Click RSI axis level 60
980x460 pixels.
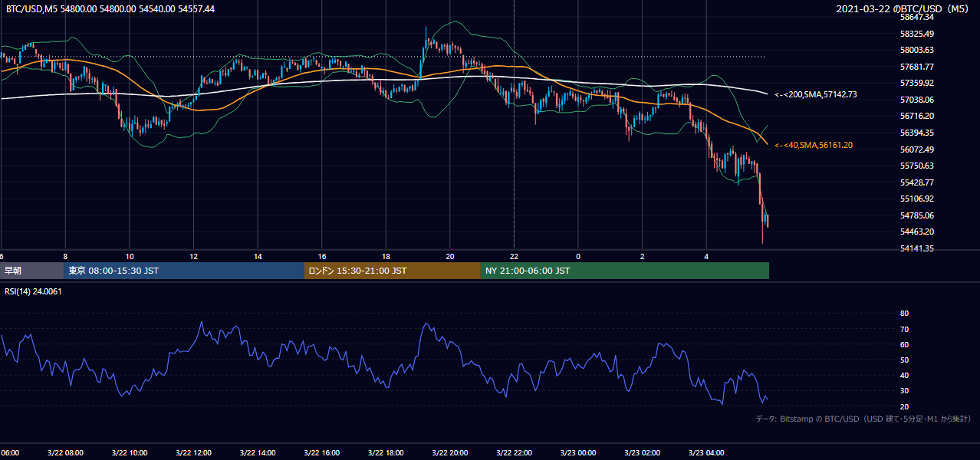904,344
